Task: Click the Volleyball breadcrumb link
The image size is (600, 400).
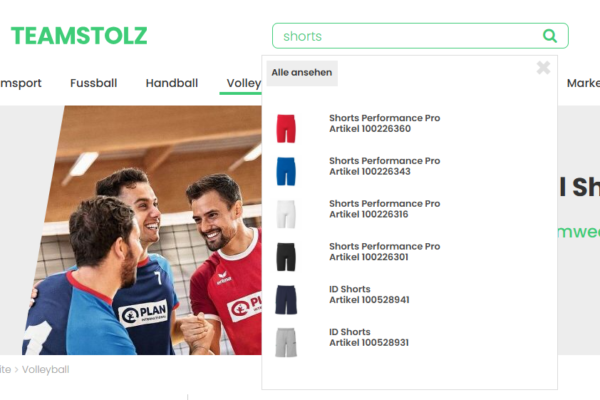Action: coord(46,370)
